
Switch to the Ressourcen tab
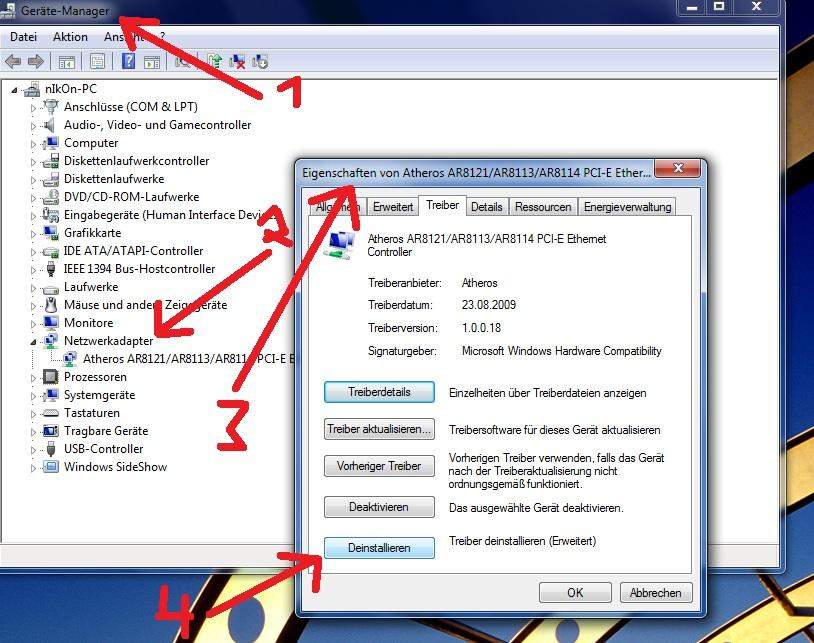(543, 207)
